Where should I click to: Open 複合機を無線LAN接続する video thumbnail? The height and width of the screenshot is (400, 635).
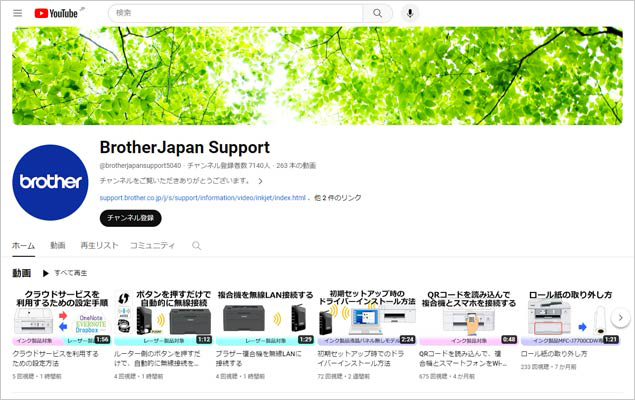(x=265, y=317)
